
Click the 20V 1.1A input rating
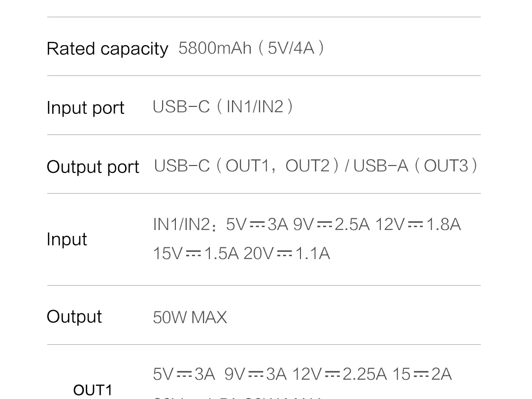287,254
